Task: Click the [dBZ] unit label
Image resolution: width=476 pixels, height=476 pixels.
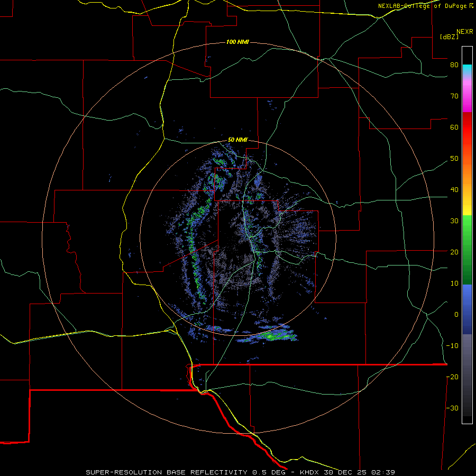Action: click(449, 37)
